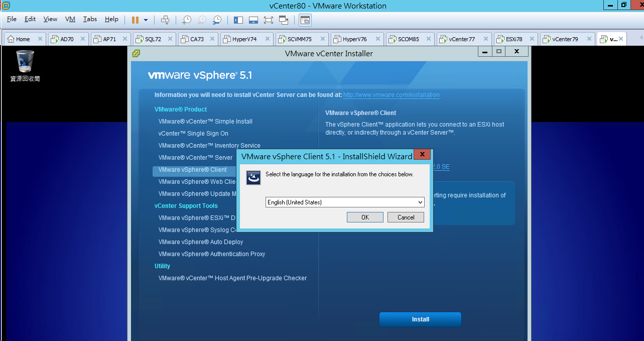
Task: Click OK in the InstallShield Wizard
Action: coord(365,217)
